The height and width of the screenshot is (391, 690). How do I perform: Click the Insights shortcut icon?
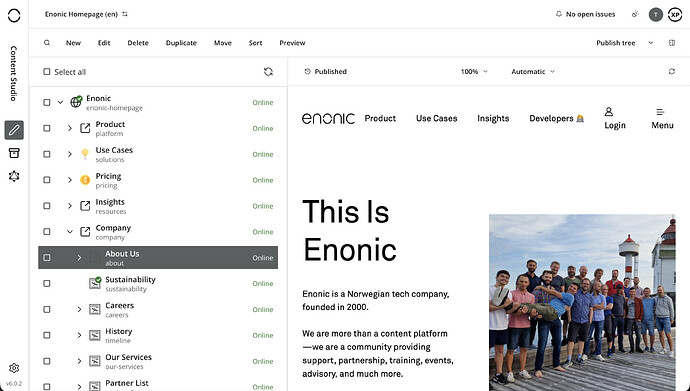[85, 205]
